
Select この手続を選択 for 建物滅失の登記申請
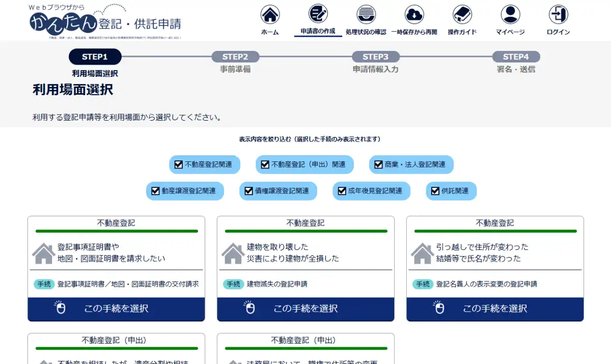click(305, 309)
